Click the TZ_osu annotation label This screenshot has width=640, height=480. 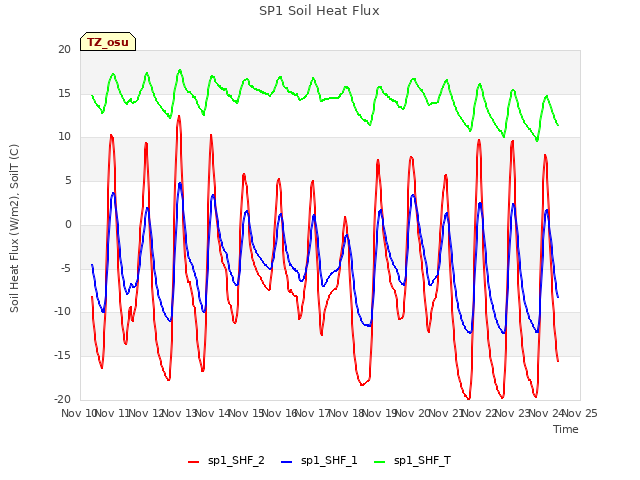(x=108, y=42)
